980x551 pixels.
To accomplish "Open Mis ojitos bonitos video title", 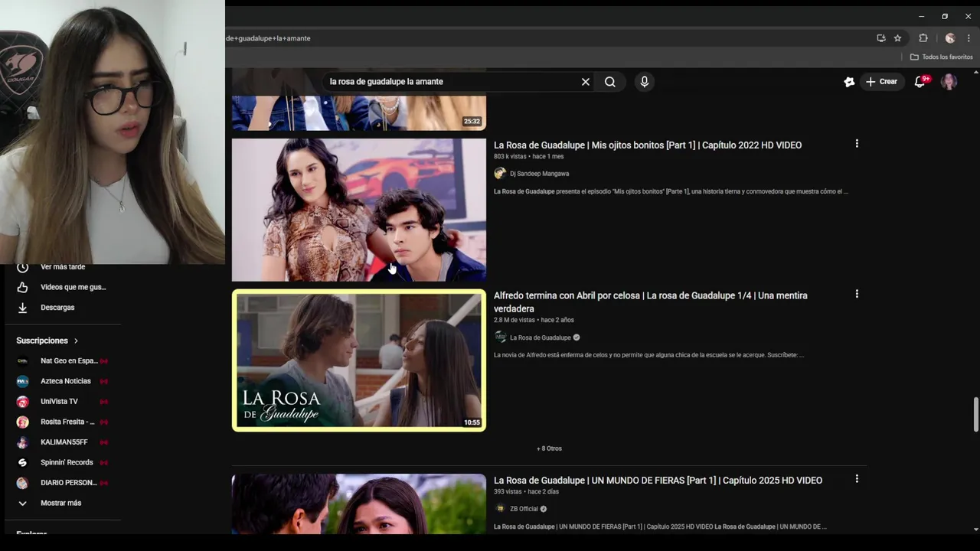I will pyautogui.click(x=648, y=145).
